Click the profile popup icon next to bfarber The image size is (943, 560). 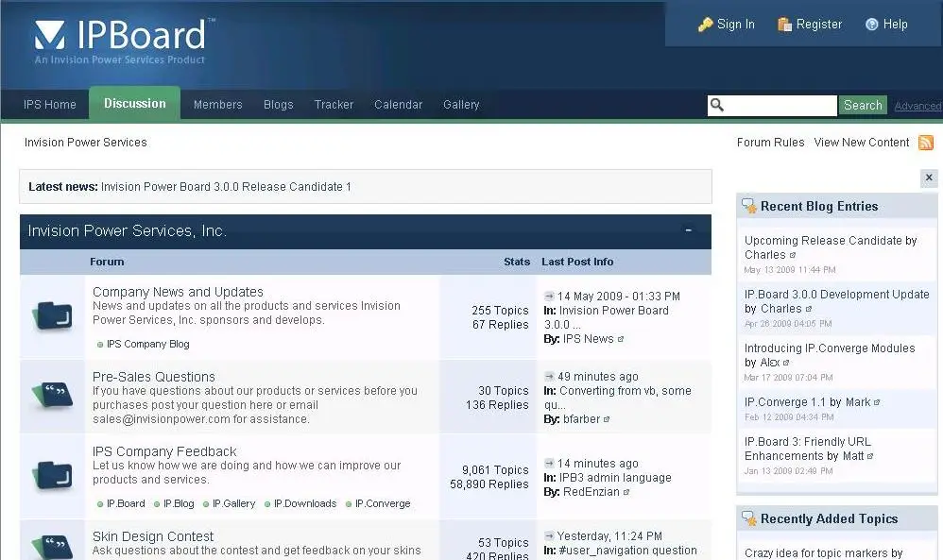(x=607, y=419)
